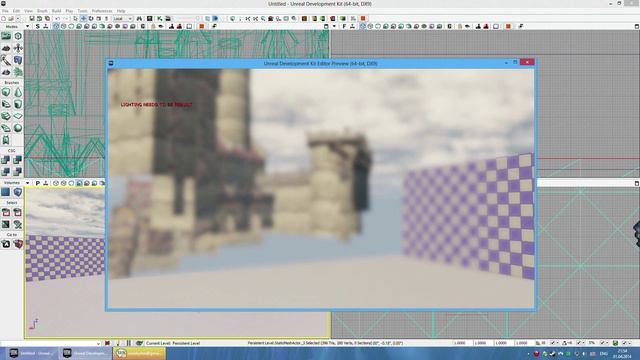640x360 pixels.
Task: Maximize the top-left viewport with its corner button
Action: click(x=326, y=27)
